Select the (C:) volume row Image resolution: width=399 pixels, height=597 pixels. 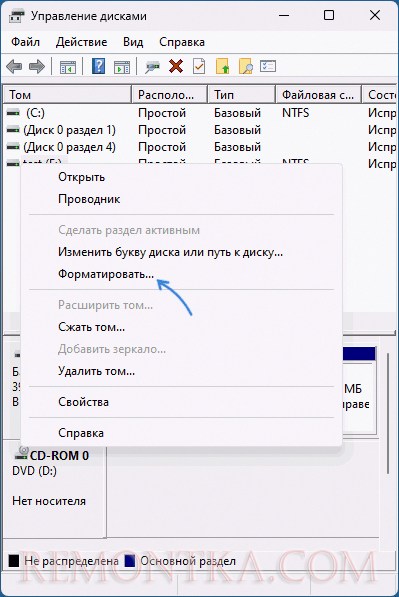[x=200, y=113]
